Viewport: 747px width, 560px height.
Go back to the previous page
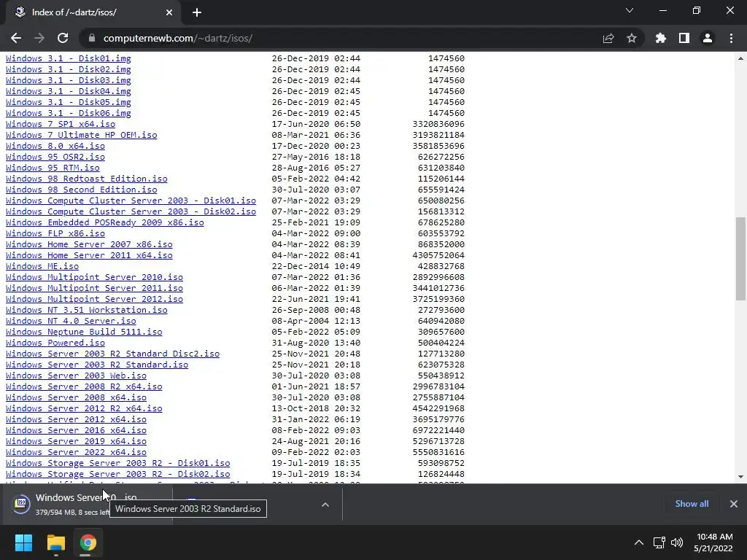(16, 38)
